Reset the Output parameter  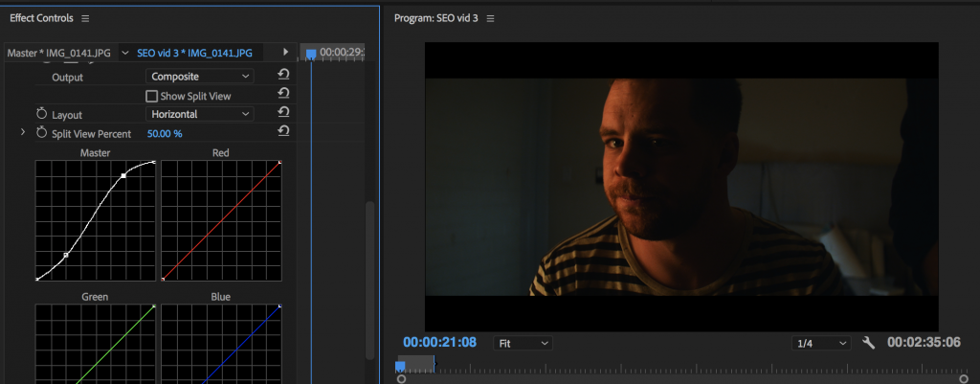tap(283, 75)
